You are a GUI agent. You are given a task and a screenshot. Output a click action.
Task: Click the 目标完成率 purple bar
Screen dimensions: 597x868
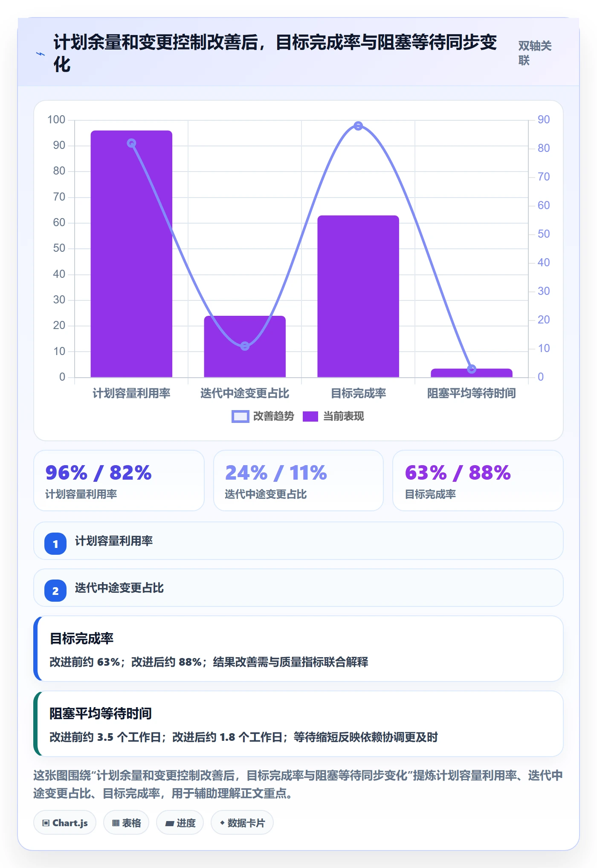(x=358, y=296)
